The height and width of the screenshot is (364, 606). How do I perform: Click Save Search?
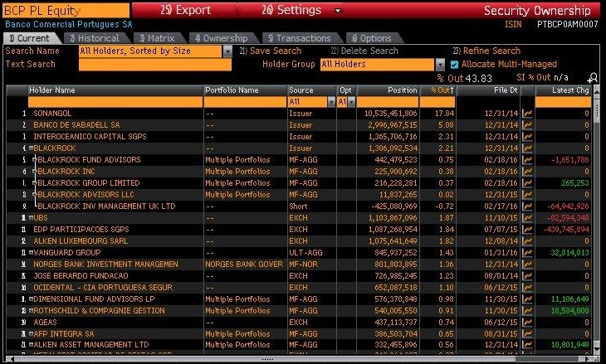pos(270,51)
